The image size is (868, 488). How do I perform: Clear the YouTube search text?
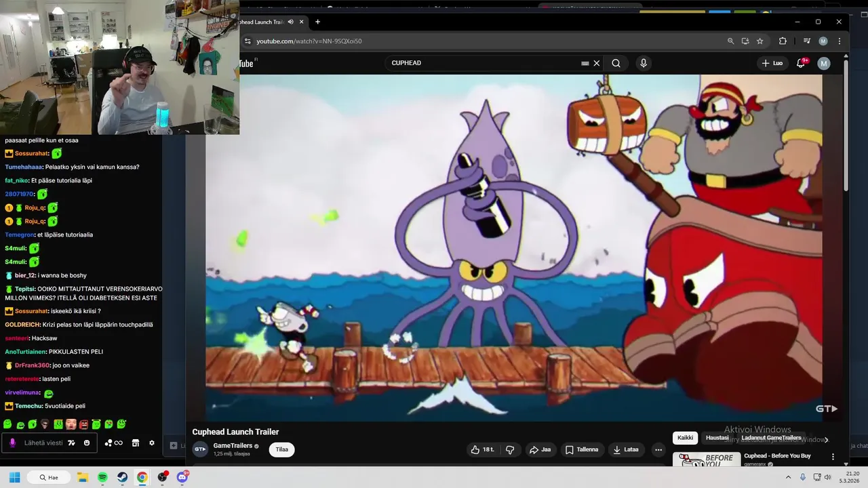coord(597,63)
